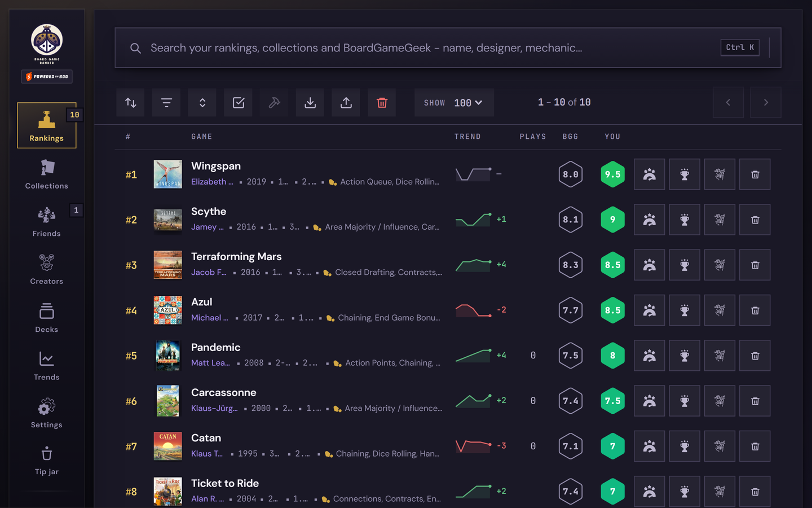This screenshot has height=508, width=812.
Task: Click the upload arrow toolbar icon
Action: tap(346, 103)
